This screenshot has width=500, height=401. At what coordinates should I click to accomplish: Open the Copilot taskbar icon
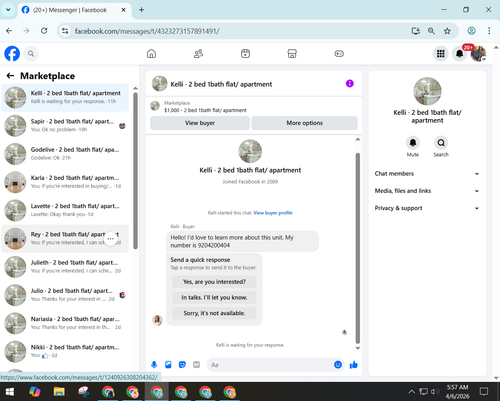click(34, 392)
